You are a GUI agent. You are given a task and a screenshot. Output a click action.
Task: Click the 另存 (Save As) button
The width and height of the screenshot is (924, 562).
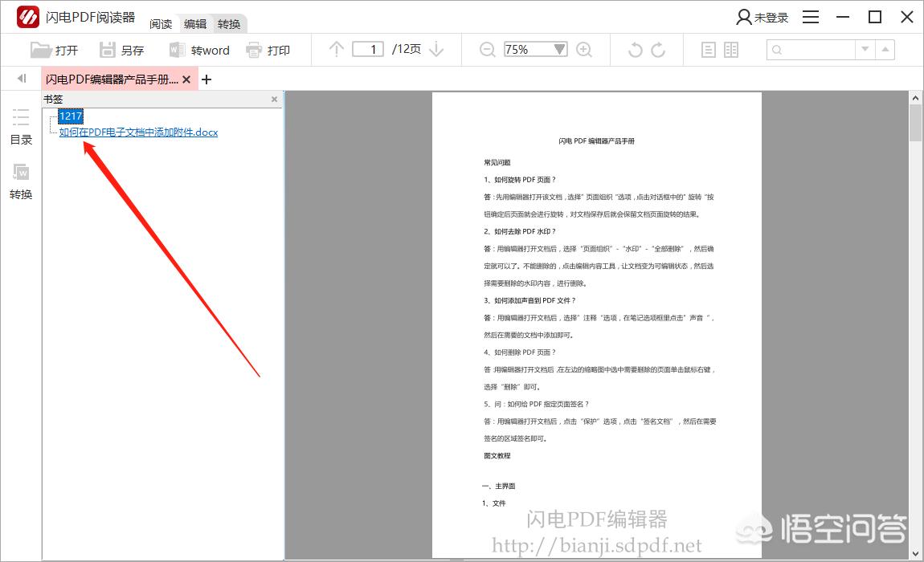pos(121,50)
